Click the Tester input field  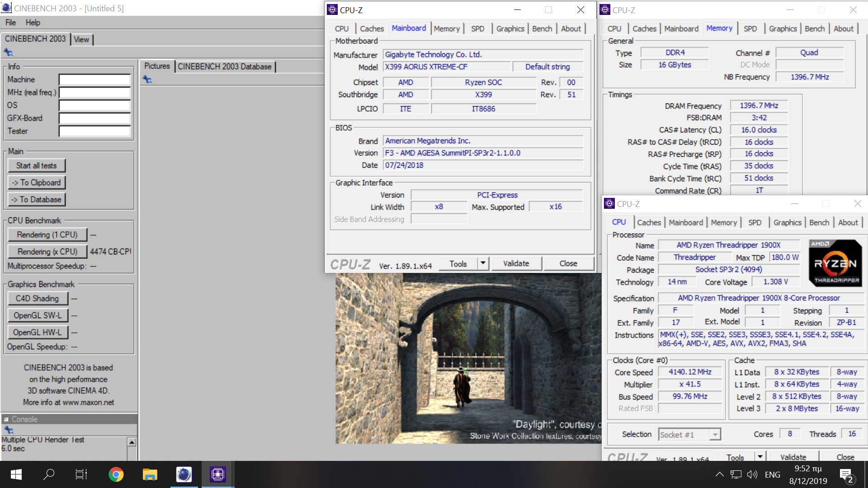[94, 131]
